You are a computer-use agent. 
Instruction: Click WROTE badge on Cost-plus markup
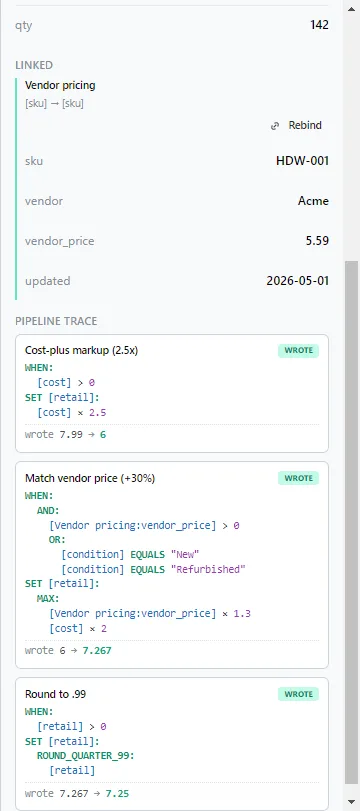tap(298, 350)
